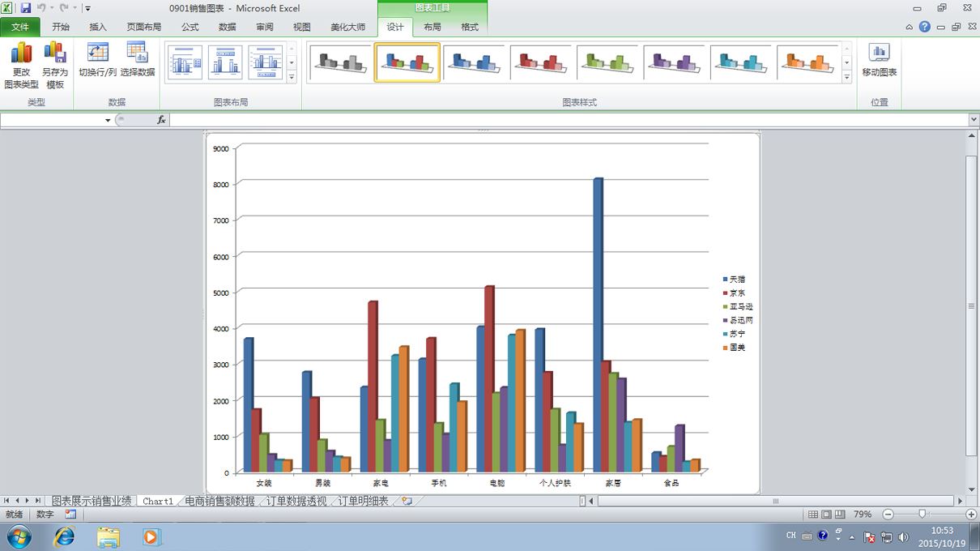The width and height of the screenshot is (980, 551).
Task: Show next row of chart layouts
Action: (x=292, y=62)
